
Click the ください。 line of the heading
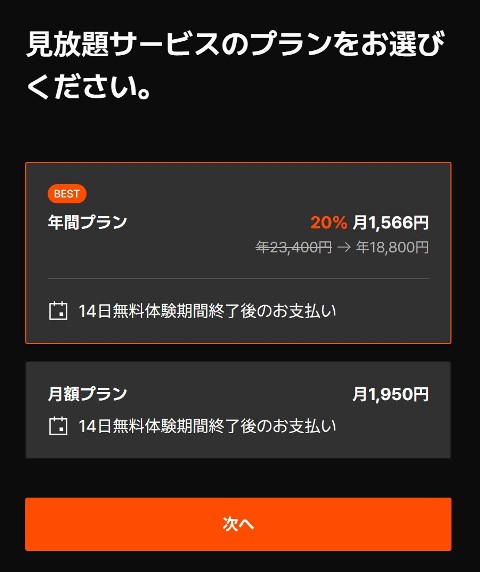coord(89,87)
